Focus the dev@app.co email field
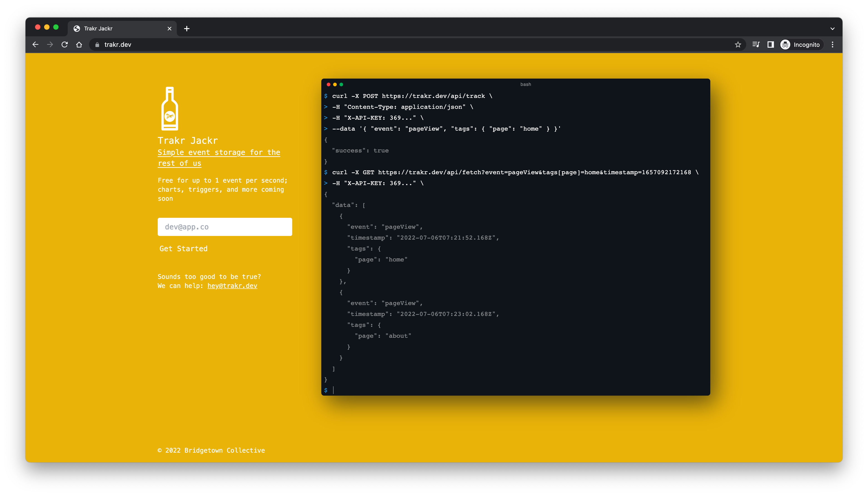 [x=225, y=227]
